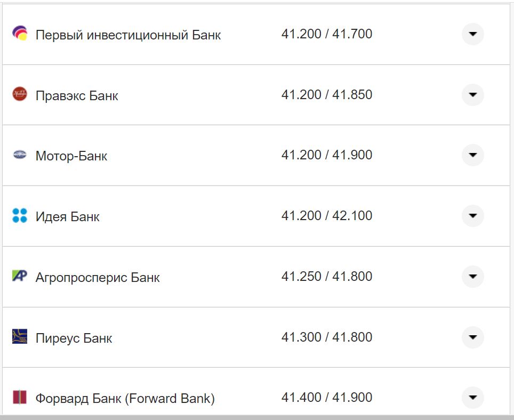The image size is (514, 420).
Task: Open the Правэкс Банк name link
Action: (x=77, y=96)
